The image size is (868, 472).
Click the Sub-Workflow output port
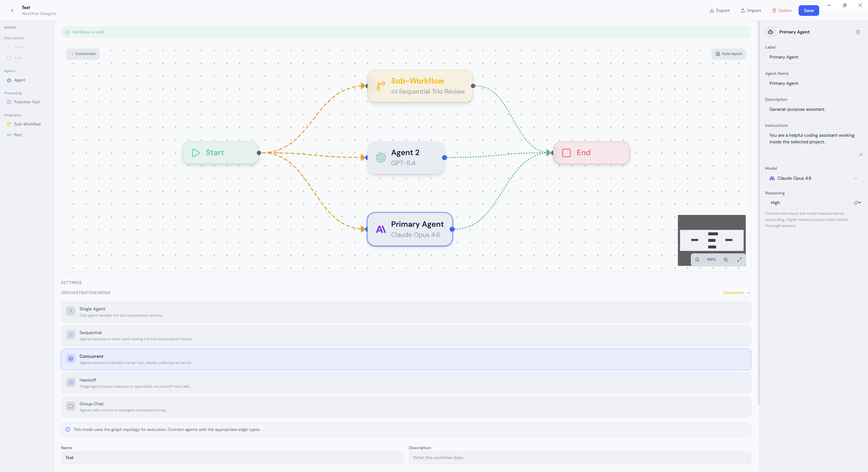[473, 86]
